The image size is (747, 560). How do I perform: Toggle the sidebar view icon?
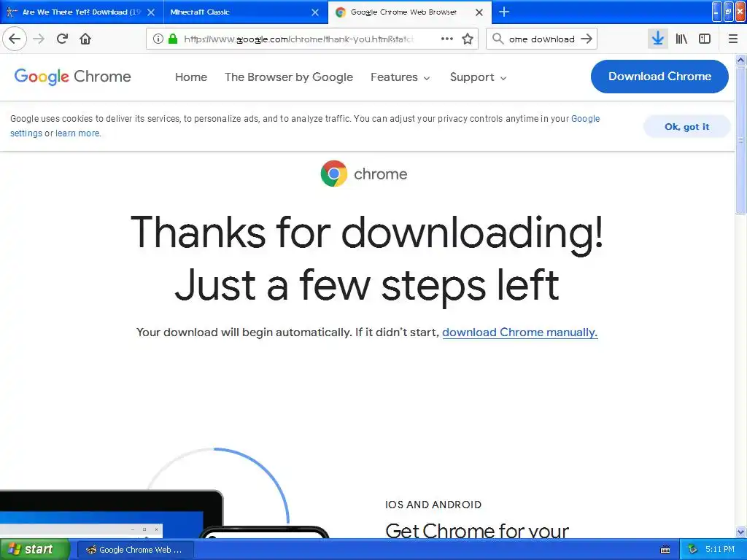[x=705, y=39]
